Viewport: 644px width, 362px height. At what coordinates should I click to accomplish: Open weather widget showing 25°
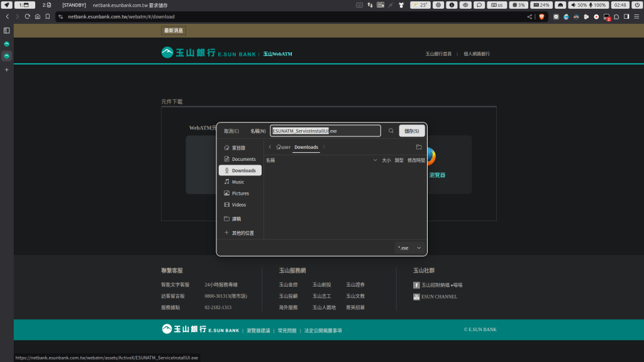point(420,5)
